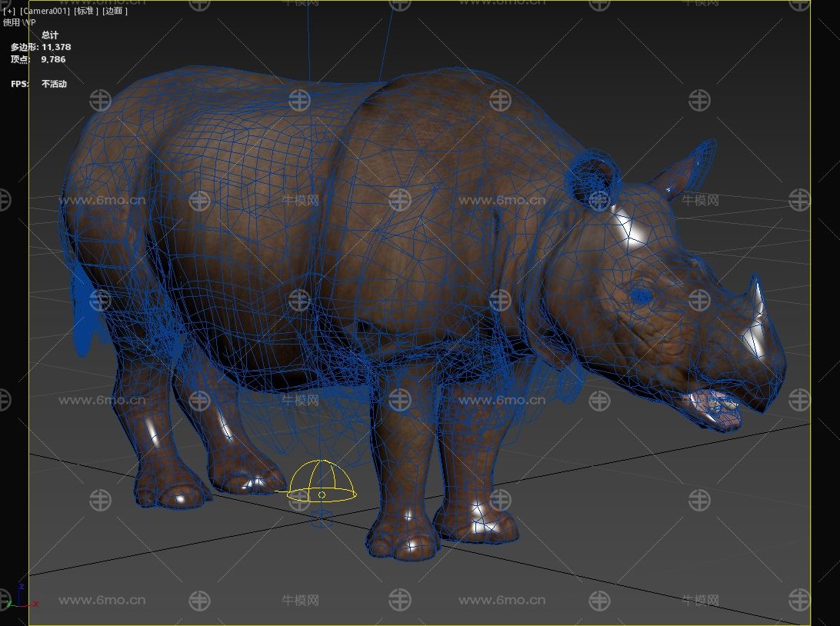Click the 使用 WP label
The height and width of the screenshot is (626, 840).
(x=20, y=22)
